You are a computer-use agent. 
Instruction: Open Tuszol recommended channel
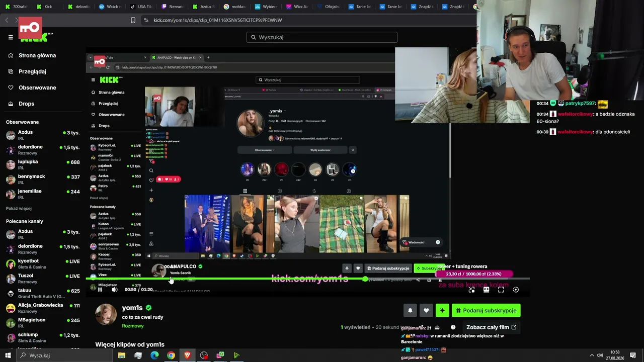pyautogui.click(x=43, y=278)
